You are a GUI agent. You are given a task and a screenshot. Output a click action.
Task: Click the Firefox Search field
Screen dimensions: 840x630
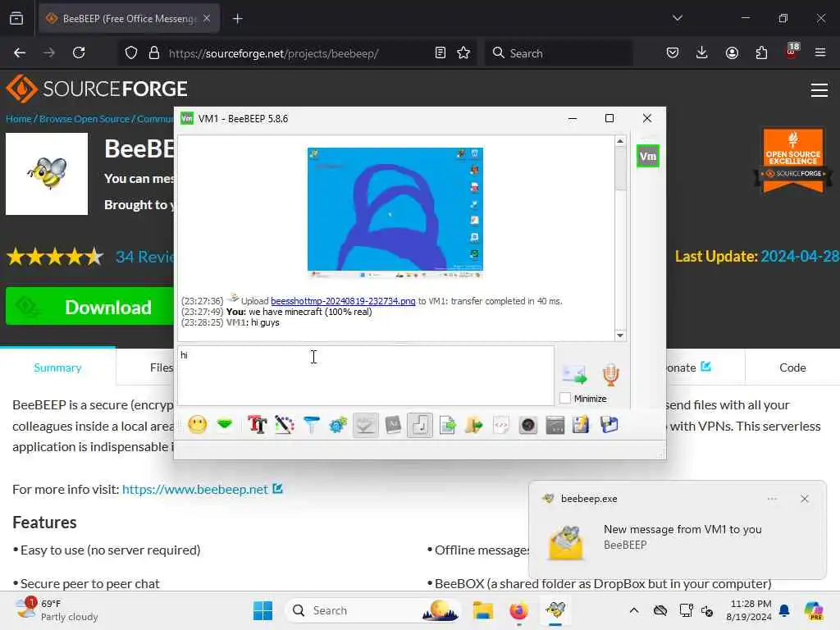click(559, 53)
